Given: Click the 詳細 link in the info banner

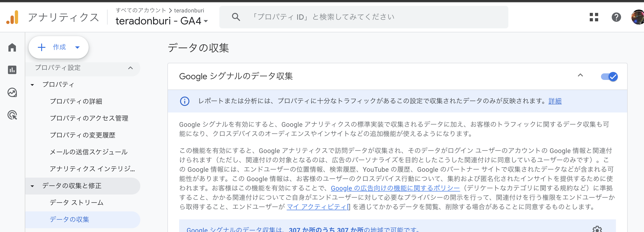Looking at the screenshot, I should coord(555,101).
